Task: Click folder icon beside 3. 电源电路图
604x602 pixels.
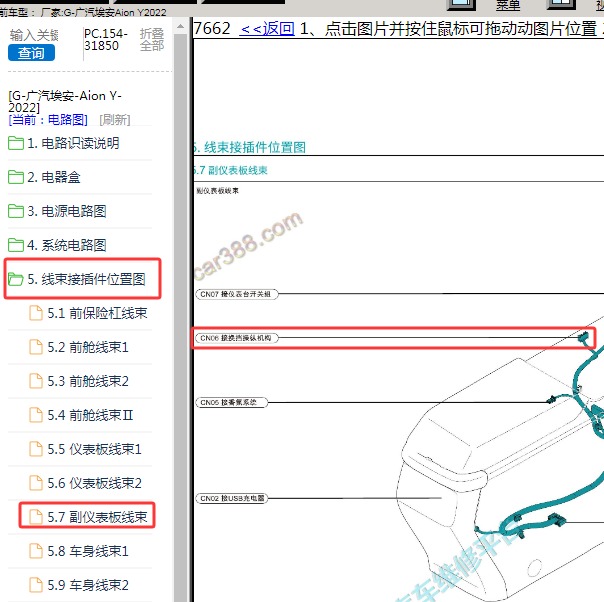Action: pyautogui.click(x=16, y=211)
